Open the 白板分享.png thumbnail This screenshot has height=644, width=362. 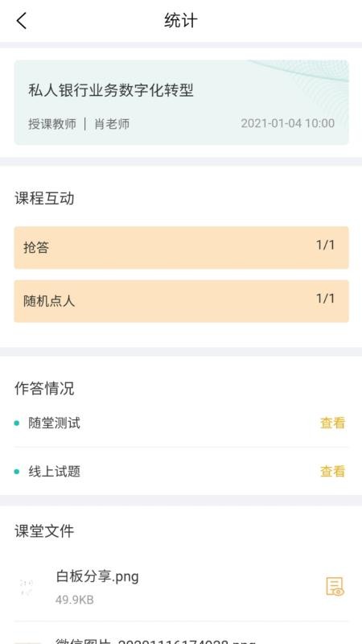(x=27, y=588)
